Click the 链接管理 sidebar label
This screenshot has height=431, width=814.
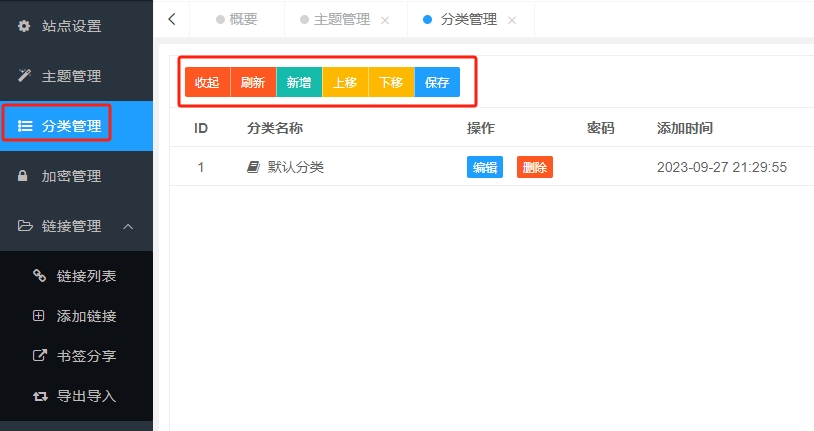pyautogui.click(x=72, y=226)
